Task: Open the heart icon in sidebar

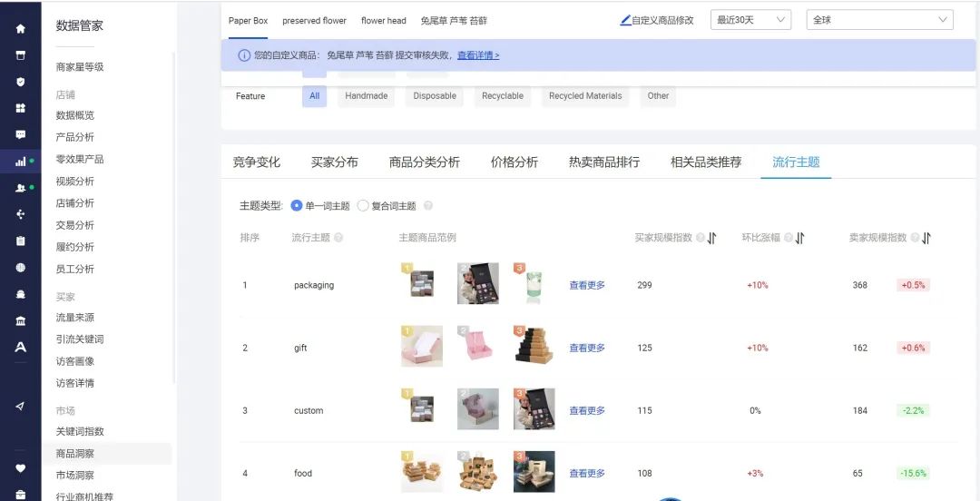Action: [x=21, y=467]
